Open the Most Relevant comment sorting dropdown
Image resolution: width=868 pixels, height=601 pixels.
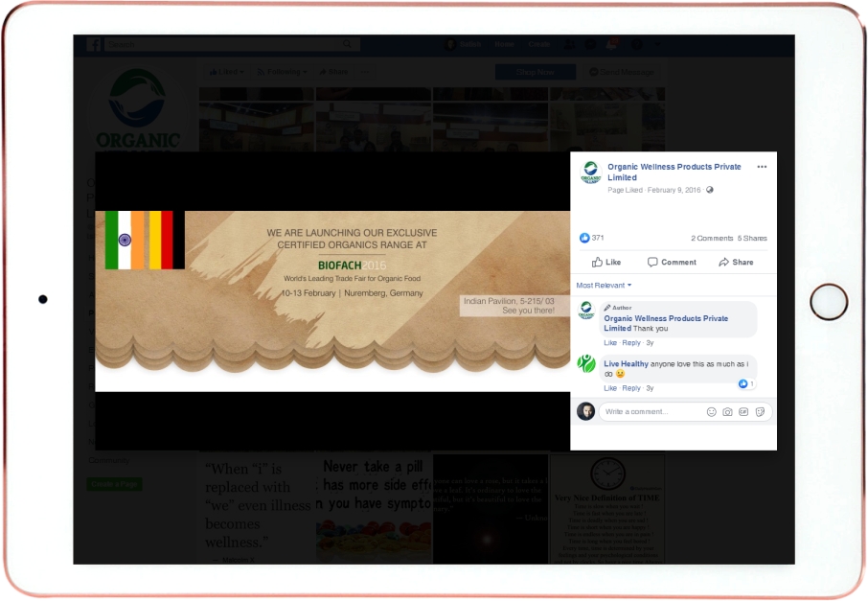tap(604, 286)
